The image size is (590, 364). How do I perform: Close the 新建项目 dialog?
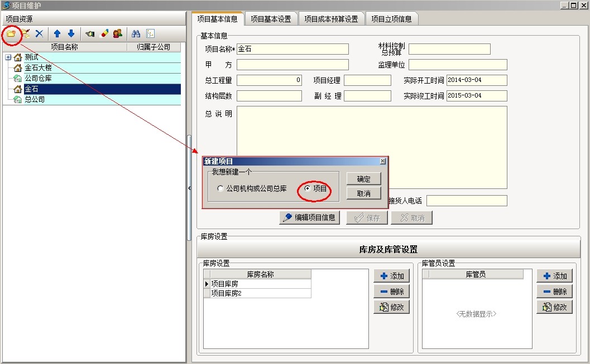[382, 161]
